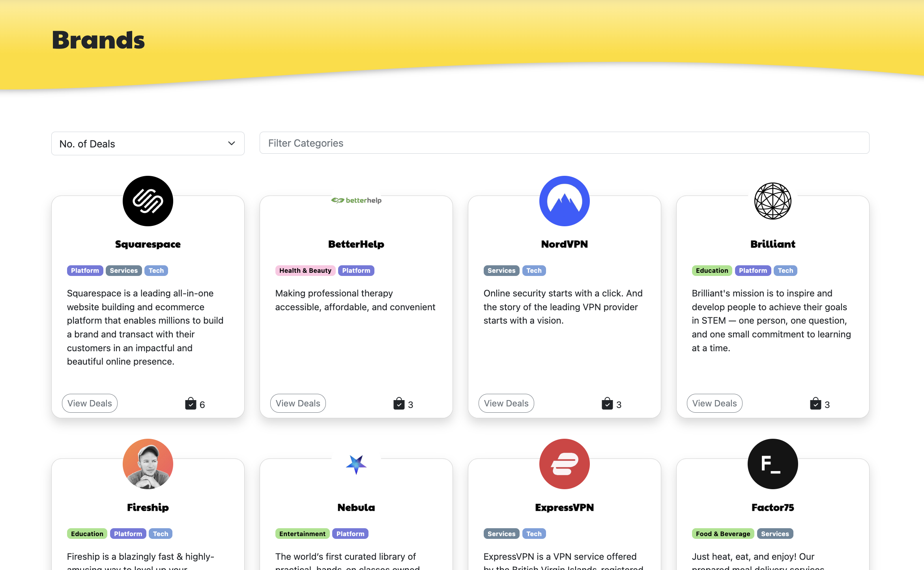
Task: Click NordVPN deals shopping bag icon
Action: click(x=607, y=404)
